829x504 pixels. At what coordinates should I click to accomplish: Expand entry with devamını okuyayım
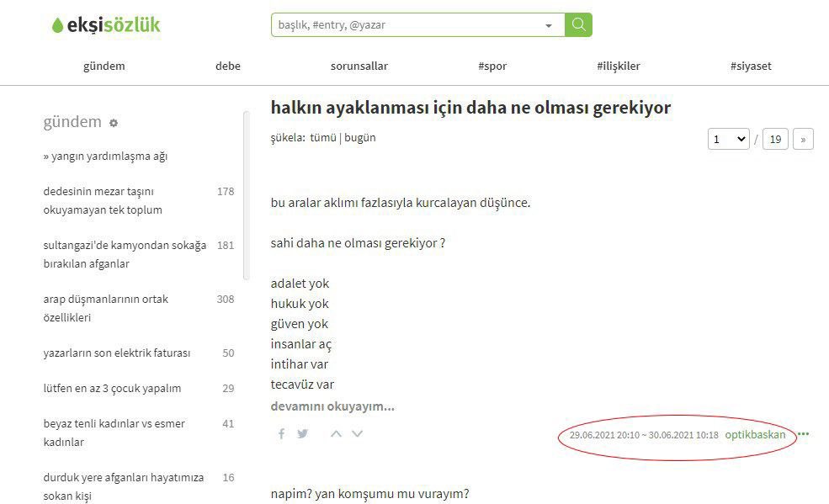[x=332, y=406]
